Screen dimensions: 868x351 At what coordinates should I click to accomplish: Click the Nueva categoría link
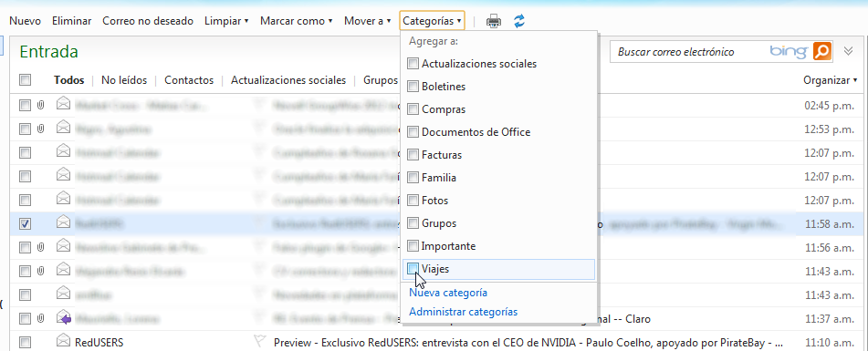(448, 293)
